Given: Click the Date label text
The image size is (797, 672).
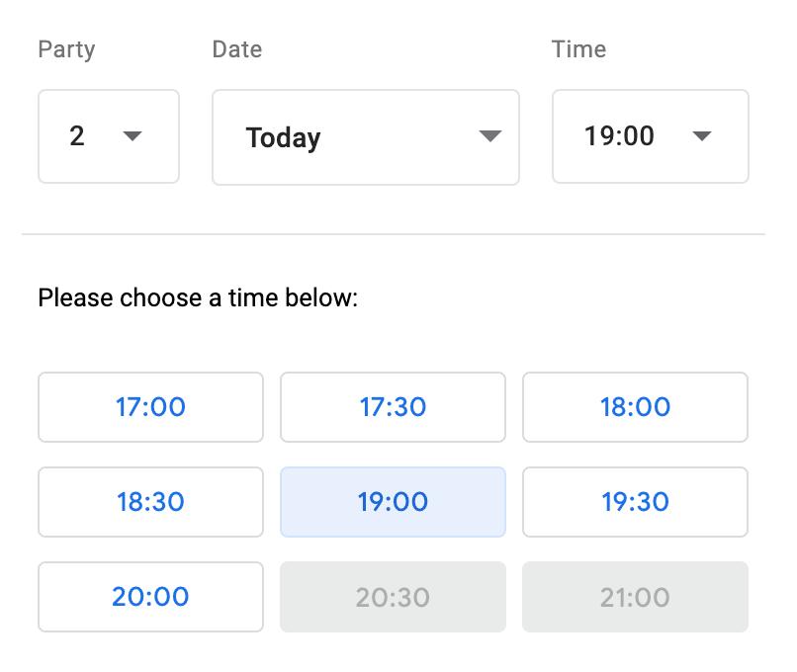Looking at the screenshot, I should [237, 49].
